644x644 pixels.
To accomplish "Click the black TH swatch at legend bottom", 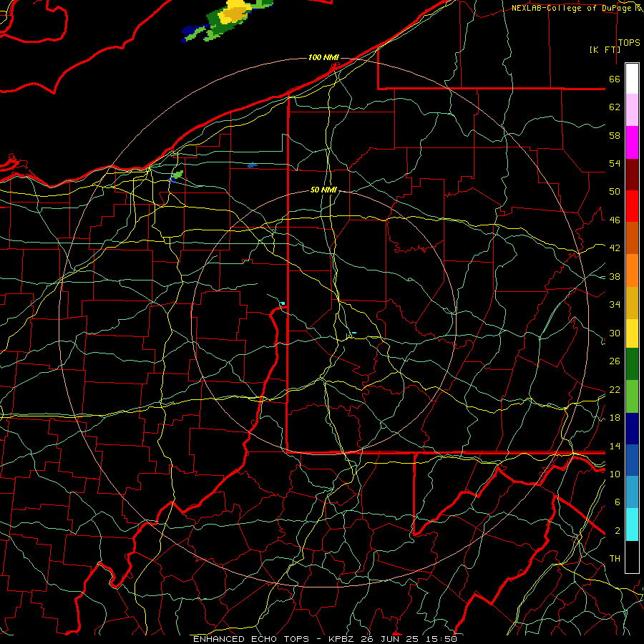I will (632, 557).
